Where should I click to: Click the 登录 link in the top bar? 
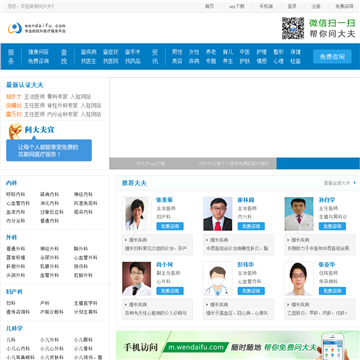click(x=292, y=6)
